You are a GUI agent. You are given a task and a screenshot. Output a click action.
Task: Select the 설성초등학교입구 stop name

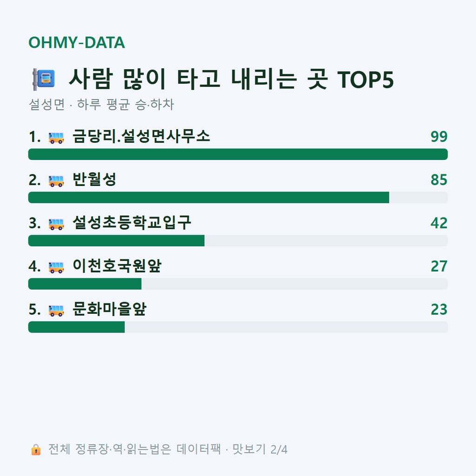(x=132, y=223)
